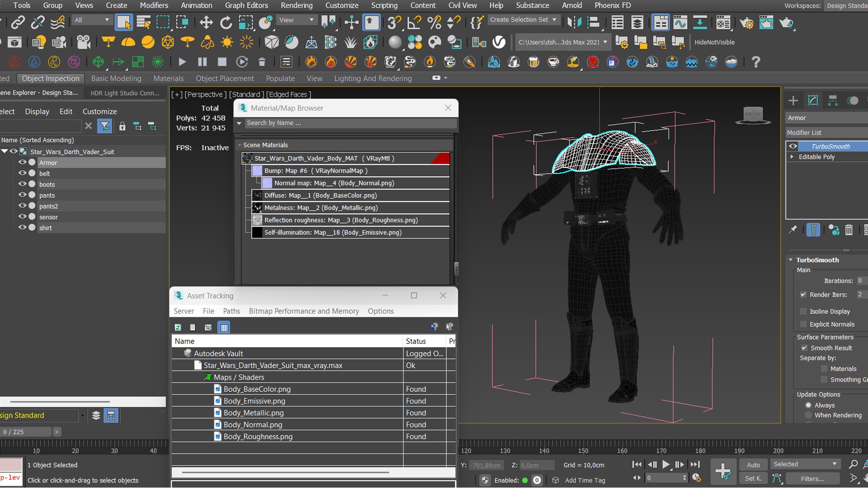Enable the Explicit Normals checkbox
868x488 pixels.
coord(803,324)
